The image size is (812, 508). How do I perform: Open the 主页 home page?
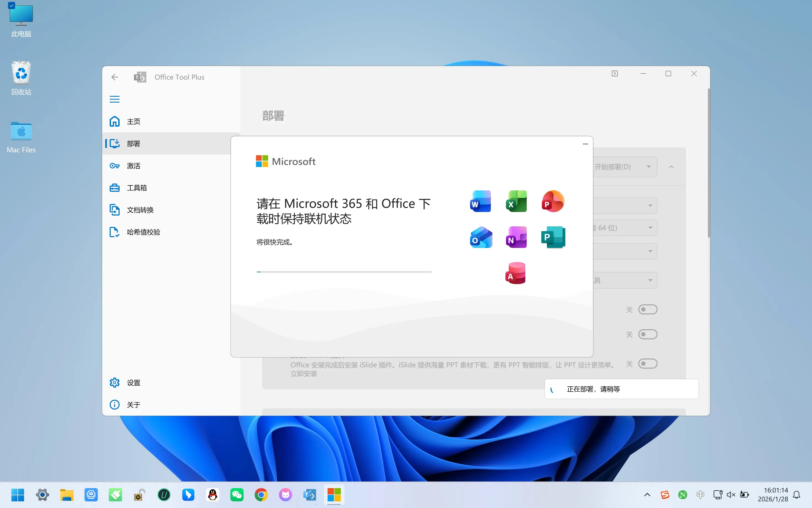[x=133, y=121]
